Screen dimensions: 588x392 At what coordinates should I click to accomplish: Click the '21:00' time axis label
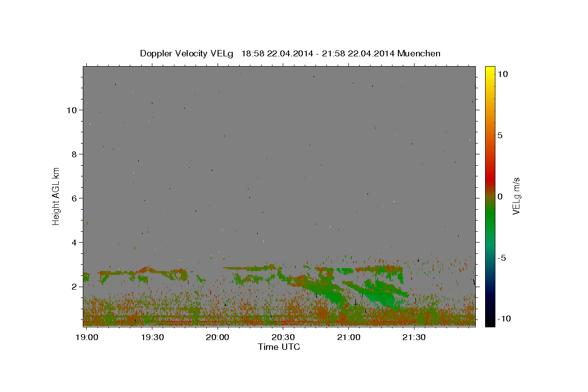click(x=348, y=337)
